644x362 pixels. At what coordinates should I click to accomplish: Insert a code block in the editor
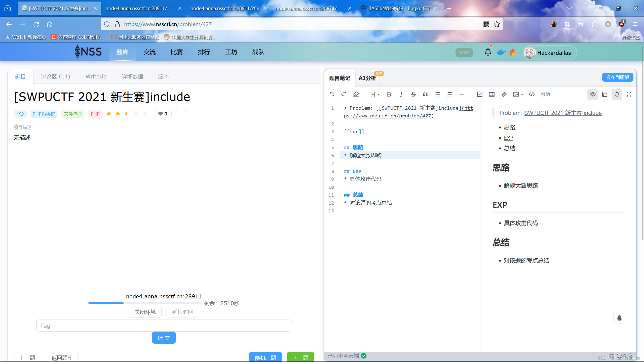[x=531, y=94]
